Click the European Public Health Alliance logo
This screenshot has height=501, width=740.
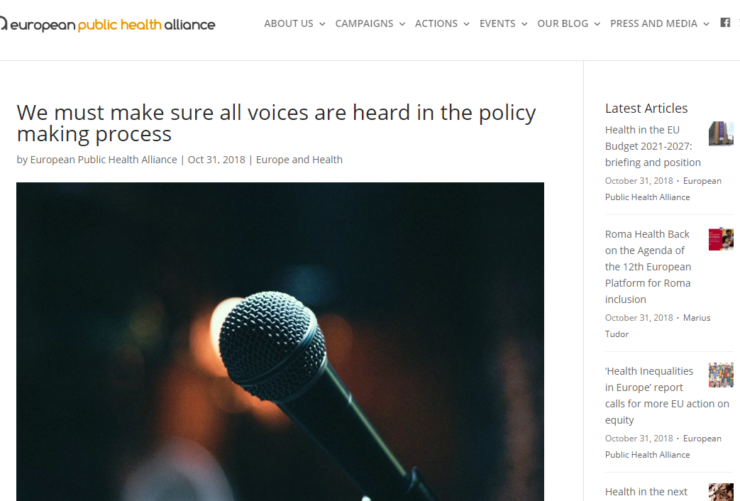point(108,24)
